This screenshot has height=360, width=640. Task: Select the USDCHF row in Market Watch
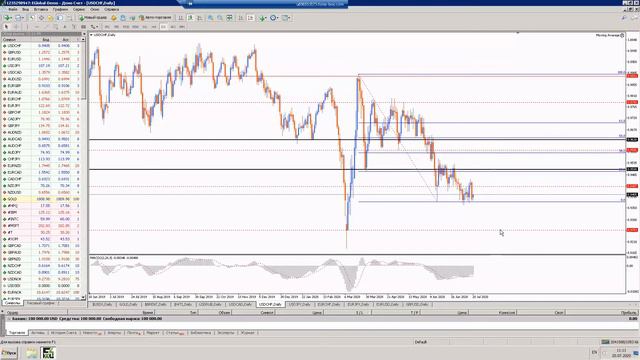[x=41, y=46]
